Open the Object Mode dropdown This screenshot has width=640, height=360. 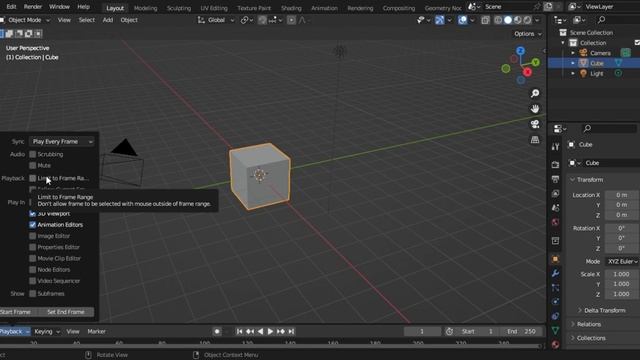(26, 20)
